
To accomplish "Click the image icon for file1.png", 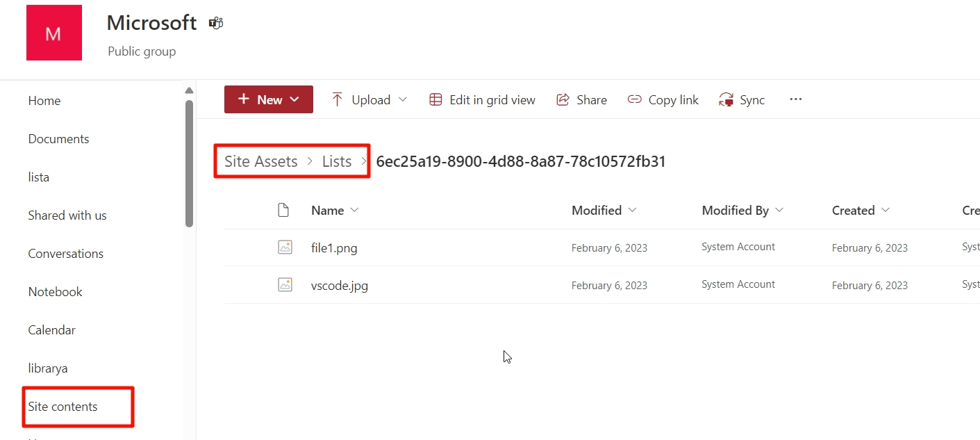I will [285, 247].
